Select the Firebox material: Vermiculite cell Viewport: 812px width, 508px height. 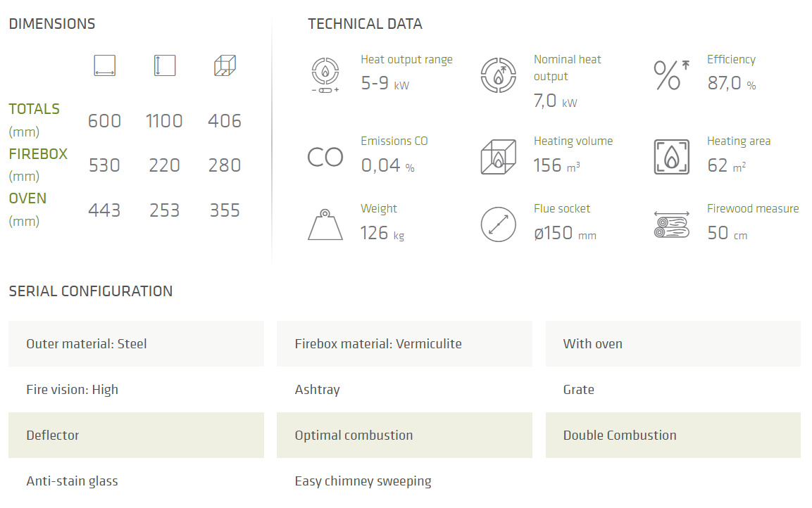coord(404,344)
